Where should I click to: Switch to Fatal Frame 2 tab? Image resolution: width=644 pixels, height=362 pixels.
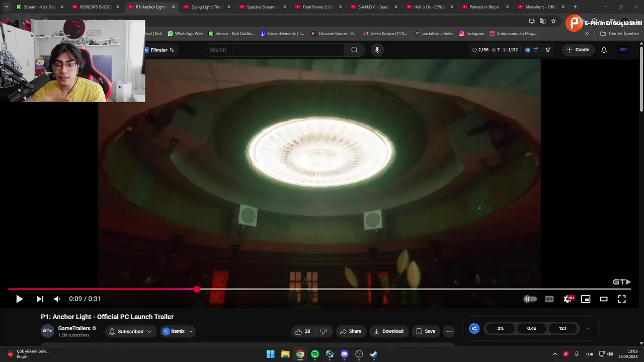(x=318, y=7)
